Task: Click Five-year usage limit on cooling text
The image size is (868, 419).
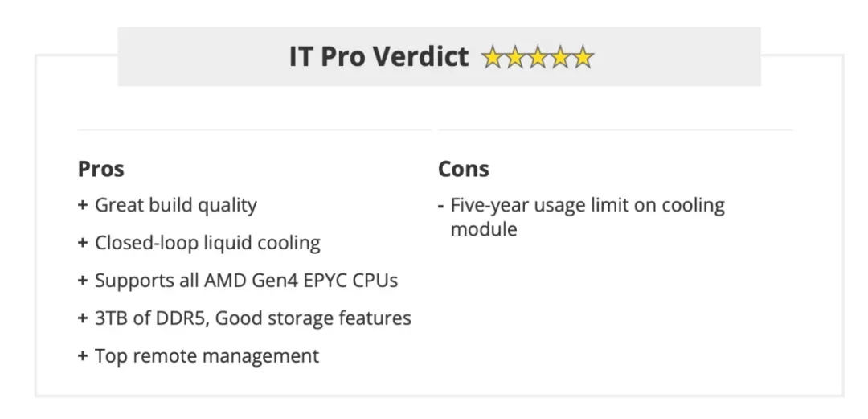Action: point(588,216)
